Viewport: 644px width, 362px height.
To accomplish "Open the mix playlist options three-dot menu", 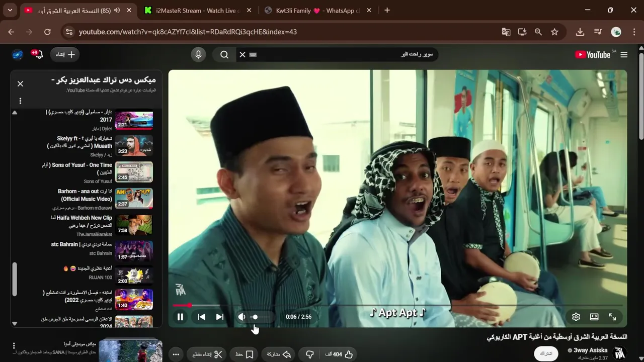I will pyautogui.click(x=20, y=101).
